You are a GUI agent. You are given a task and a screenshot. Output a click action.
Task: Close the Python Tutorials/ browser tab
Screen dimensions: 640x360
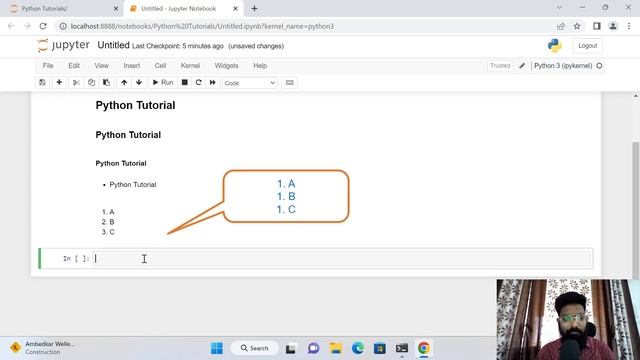pyautogui.click(x=116, y=9)
